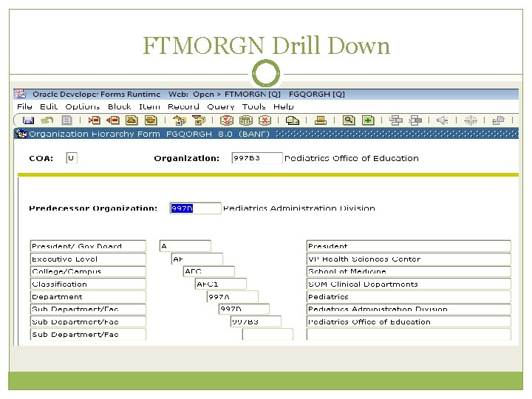This screenshot has width=532, height=399.
Task: Click the Pediatrics description field
Action: pos(409,296)
